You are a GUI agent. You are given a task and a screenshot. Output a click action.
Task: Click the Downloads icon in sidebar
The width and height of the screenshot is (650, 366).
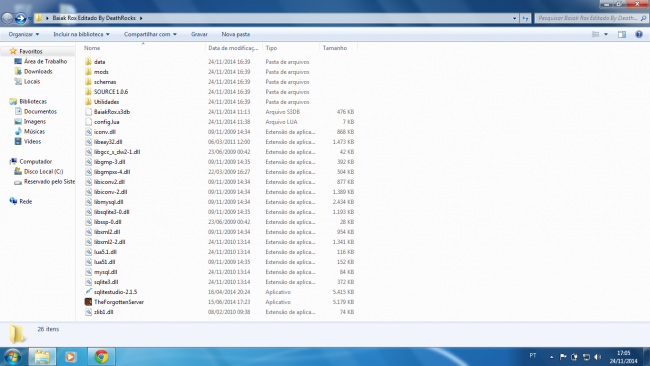click(18, 71)
